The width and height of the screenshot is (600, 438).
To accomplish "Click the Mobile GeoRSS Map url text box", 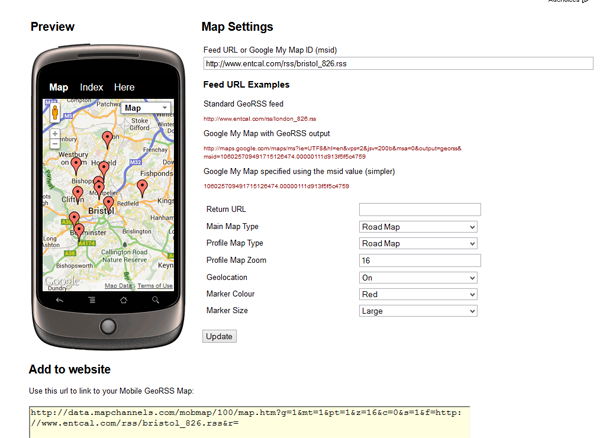I will [x=249, y=422].
